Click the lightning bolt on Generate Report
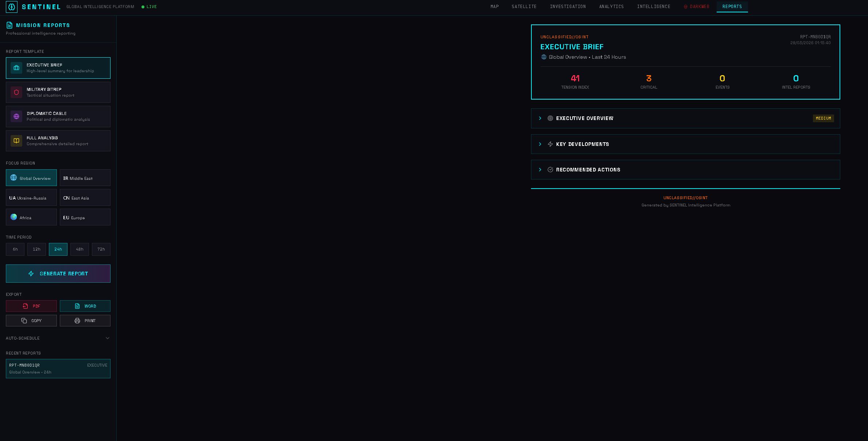The height and width of the screenshot is (441, 868). 31,274
